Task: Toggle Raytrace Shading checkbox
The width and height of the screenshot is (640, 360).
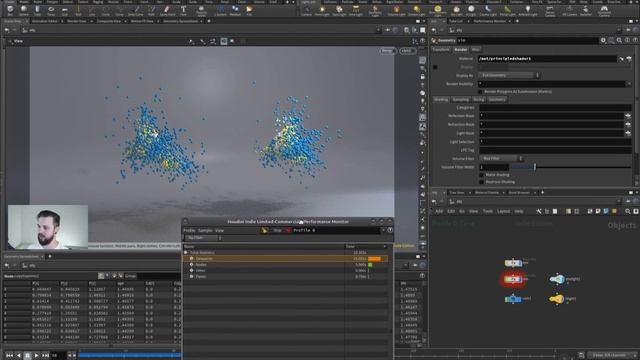Action: (482, 182)
